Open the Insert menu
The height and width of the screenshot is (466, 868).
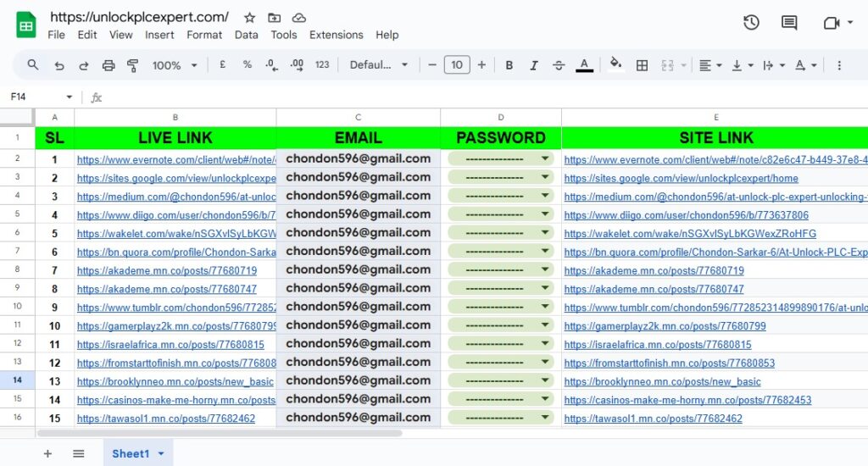pos(159,35)
